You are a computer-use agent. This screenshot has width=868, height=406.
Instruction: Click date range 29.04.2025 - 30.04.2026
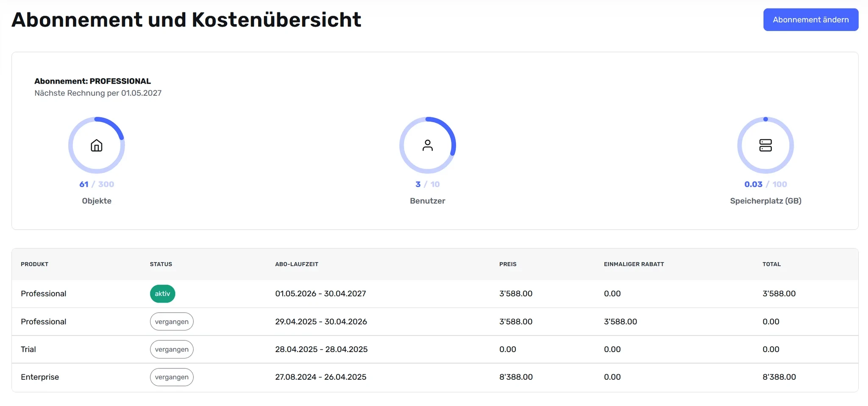321,322
